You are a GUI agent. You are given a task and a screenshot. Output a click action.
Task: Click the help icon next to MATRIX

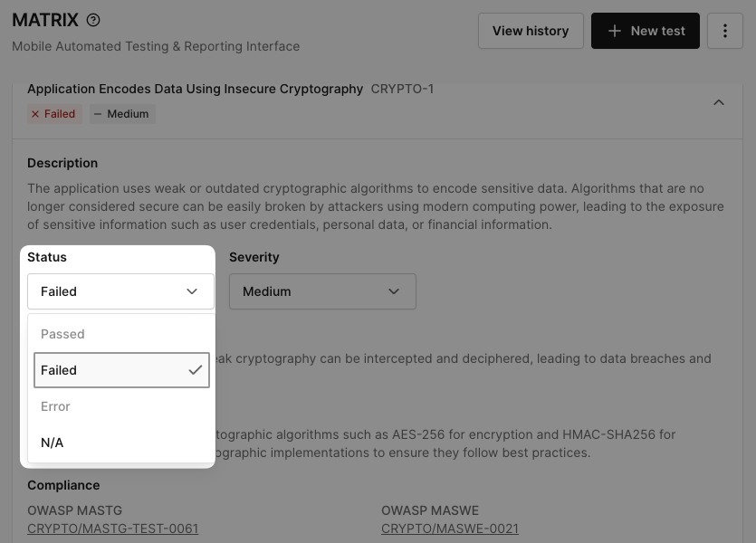pyautogui.click(x=93, y=20)
